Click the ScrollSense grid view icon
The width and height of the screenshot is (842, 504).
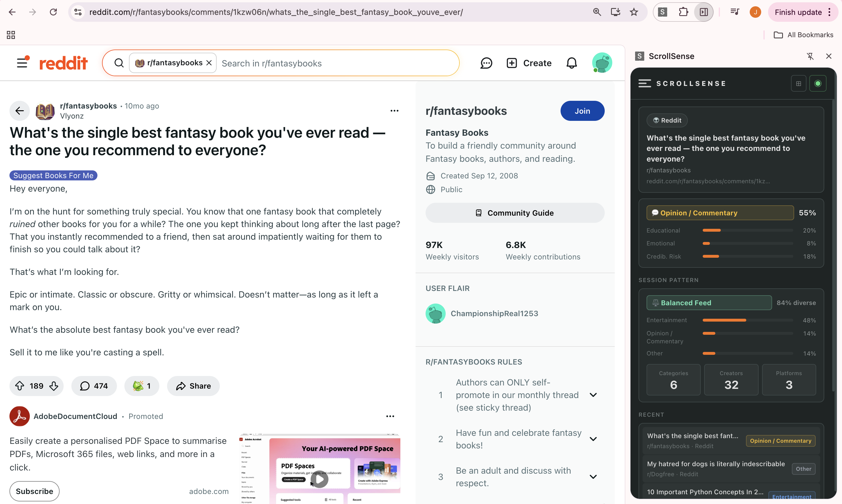point(798,84)
